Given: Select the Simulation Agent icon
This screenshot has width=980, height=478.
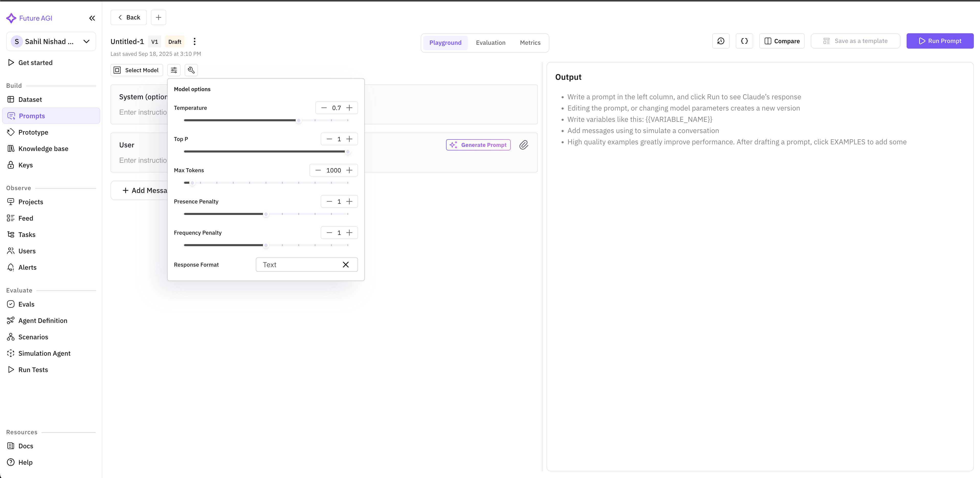Looking at the screenshot, I should (11, 353).
